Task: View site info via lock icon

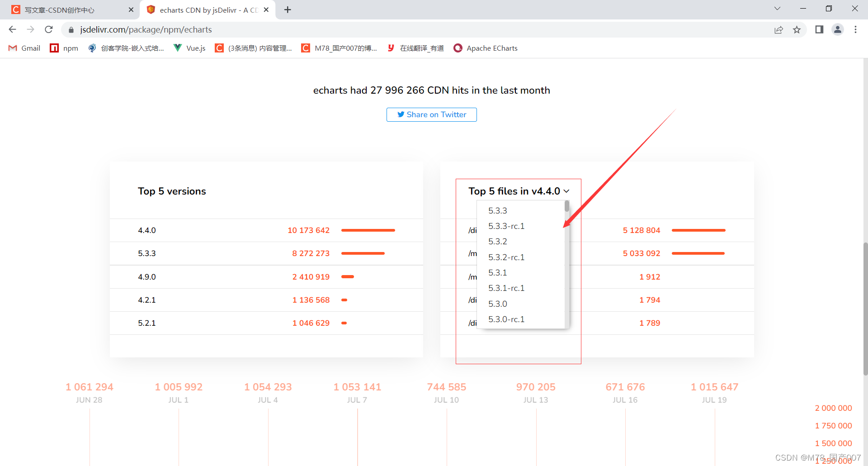Action: pyautogui.click(x=71, y=30)
